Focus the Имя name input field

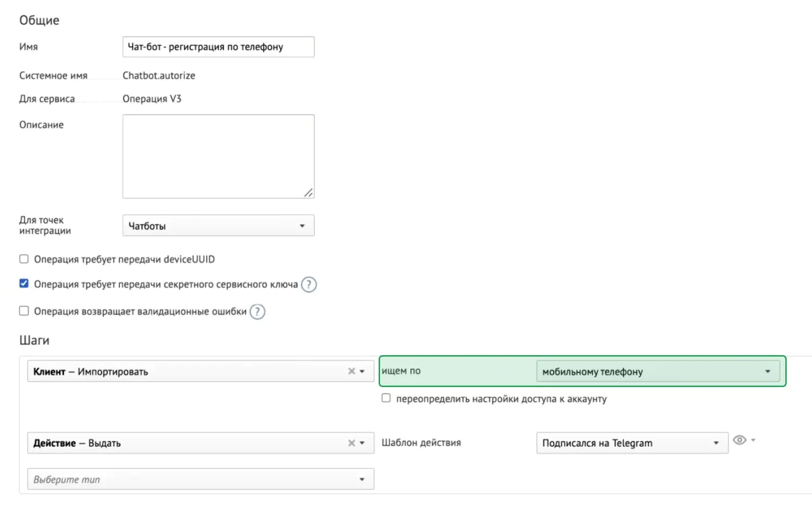click(x=218, y=47)
